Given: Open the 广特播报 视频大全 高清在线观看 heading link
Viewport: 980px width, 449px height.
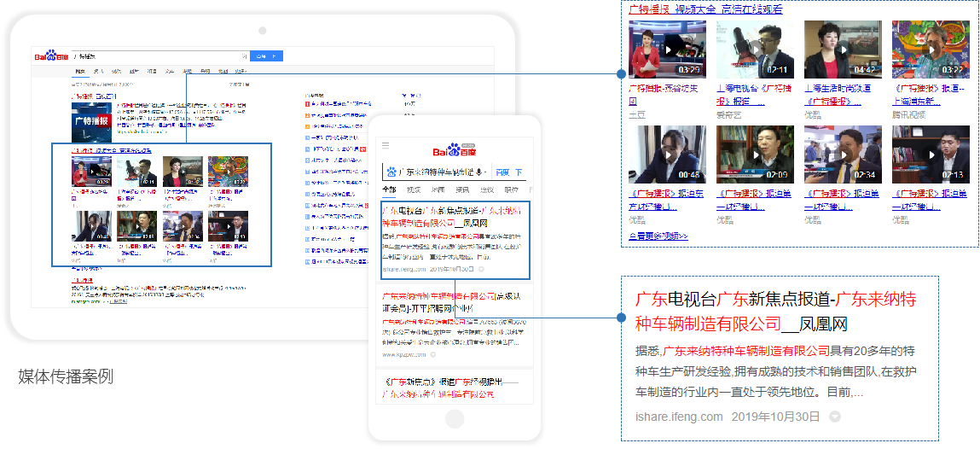Looking at the screenshot, I should tap(705, 9).
